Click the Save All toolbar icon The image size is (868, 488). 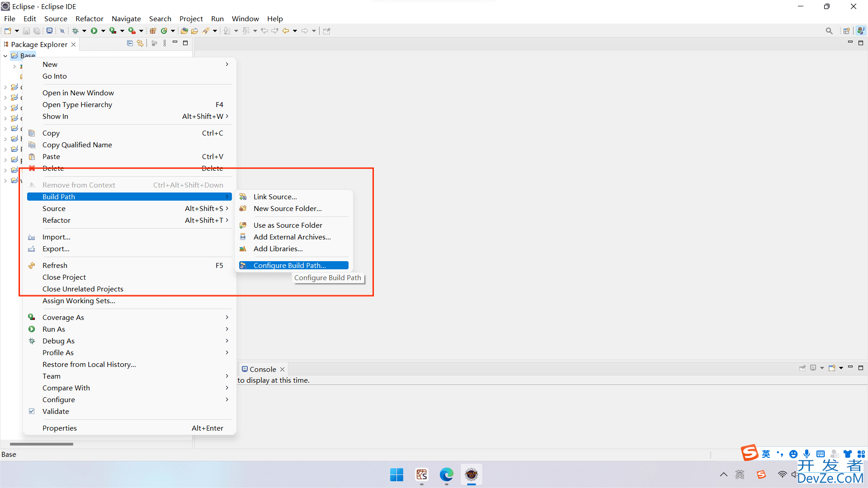coord(37,31)
